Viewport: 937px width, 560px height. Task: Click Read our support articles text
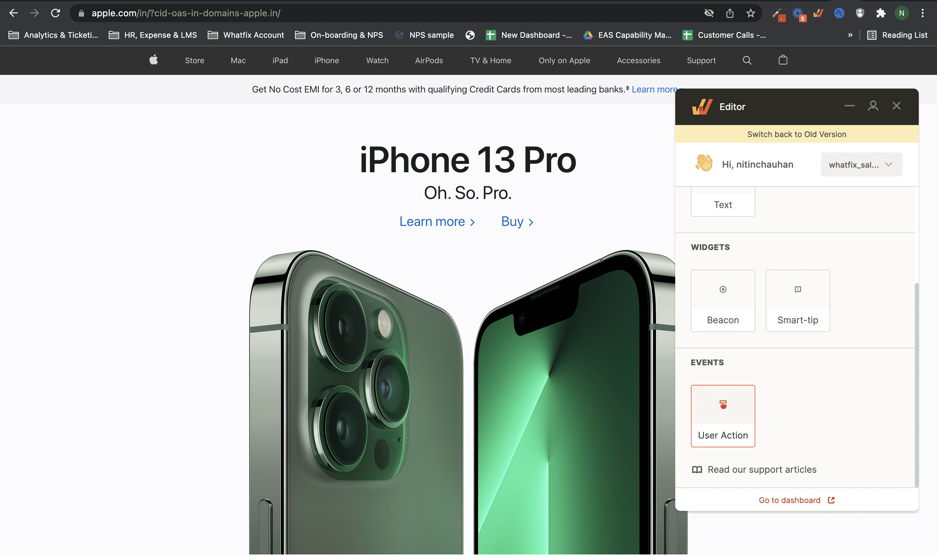click(762, 469)
